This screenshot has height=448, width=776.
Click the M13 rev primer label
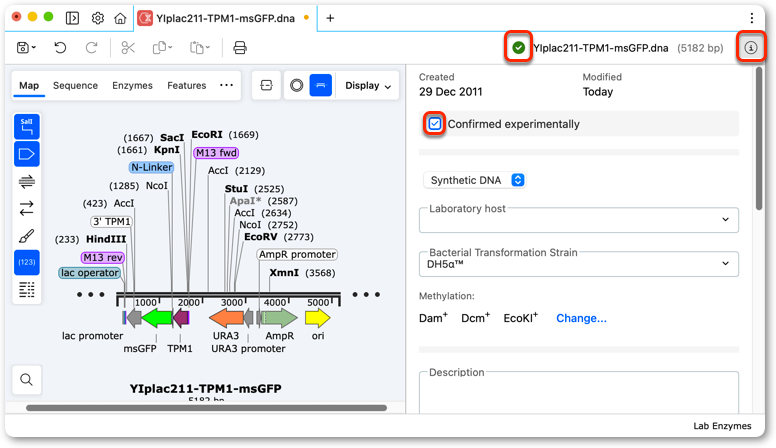(102, 257)
